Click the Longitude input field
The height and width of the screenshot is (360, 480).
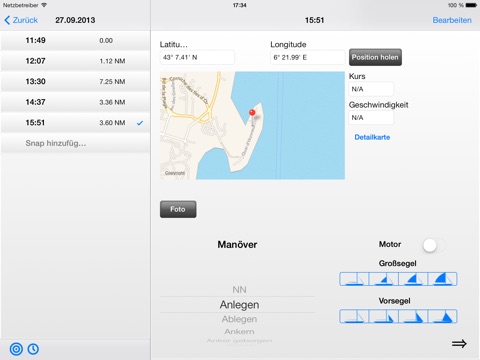click(x=307, y=57)
